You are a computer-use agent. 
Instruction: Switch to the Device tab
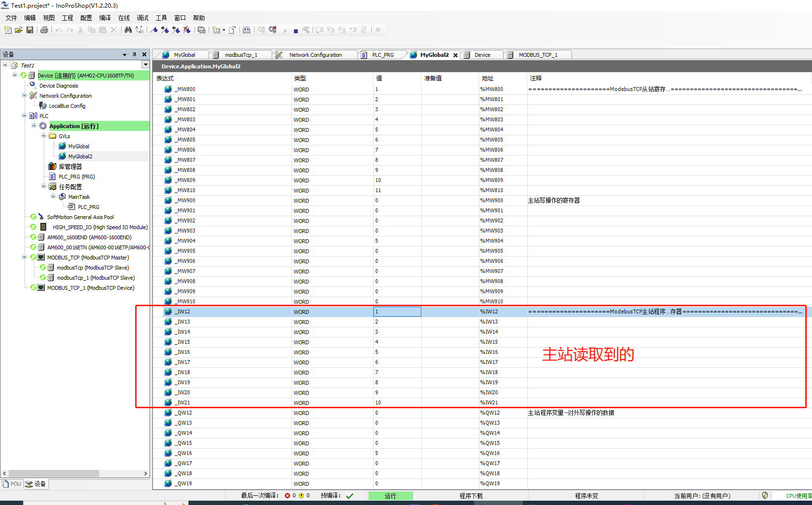[x=482, y=55]
